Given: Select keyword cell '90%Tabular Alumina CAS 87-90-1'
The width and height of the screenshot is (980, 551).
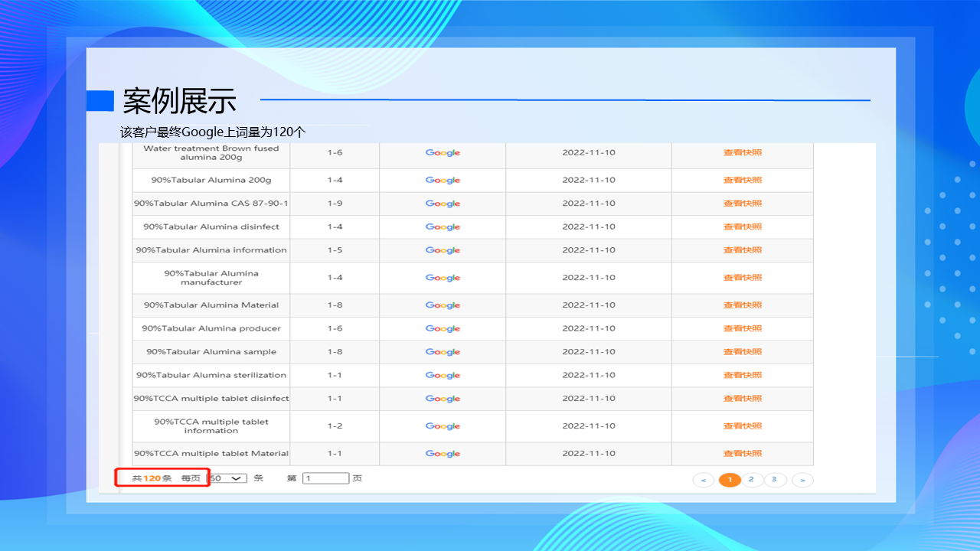Looking at the screenshot, I should click(211, 204).
